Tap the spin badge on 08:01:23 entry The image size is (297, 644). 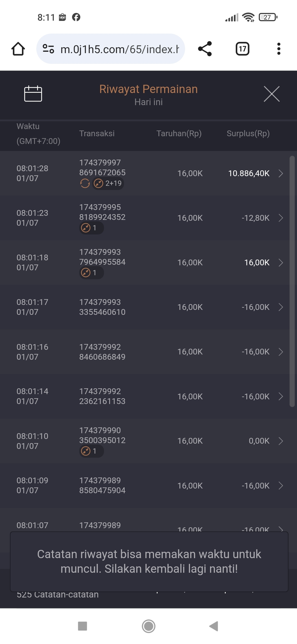pos(91,228)
